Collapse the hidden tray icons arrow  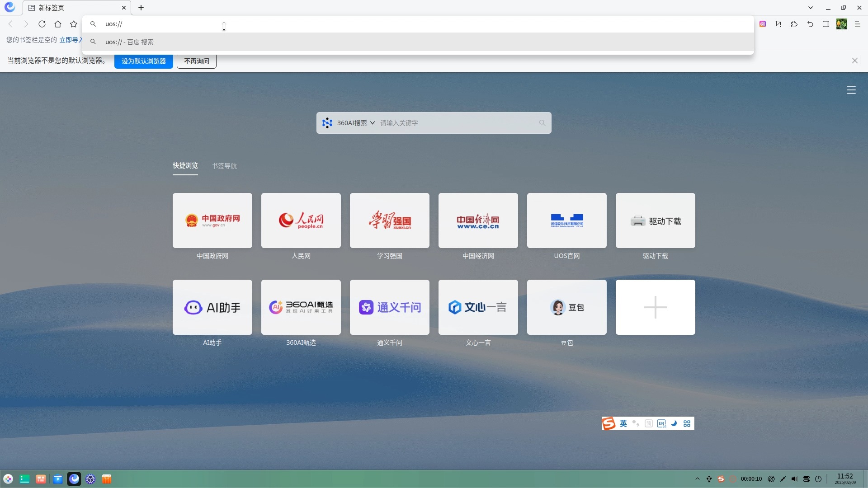pos(697,479)
